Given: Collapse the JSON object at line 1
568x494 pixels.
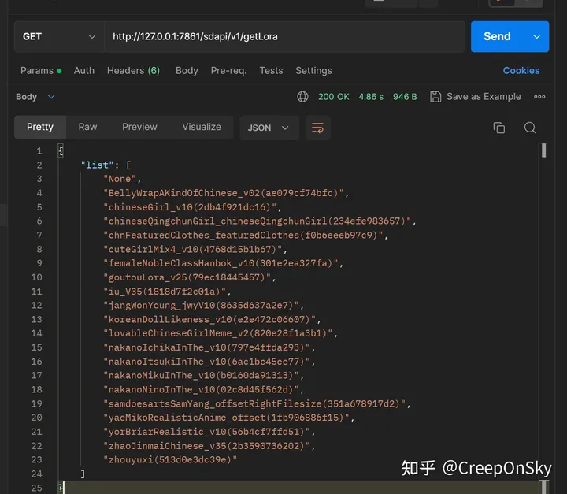Looking at the screenshot, I should tap(60, 150).
